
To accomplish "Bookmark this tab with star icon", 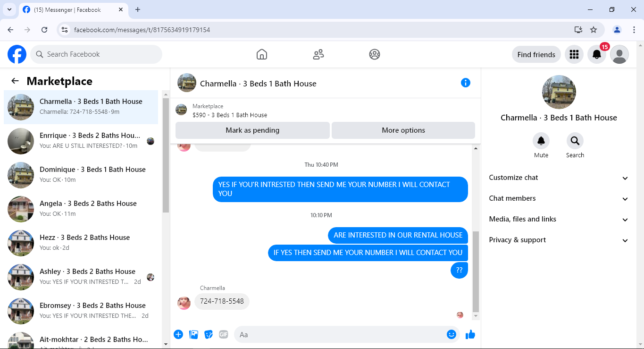I will pos(594,30).
